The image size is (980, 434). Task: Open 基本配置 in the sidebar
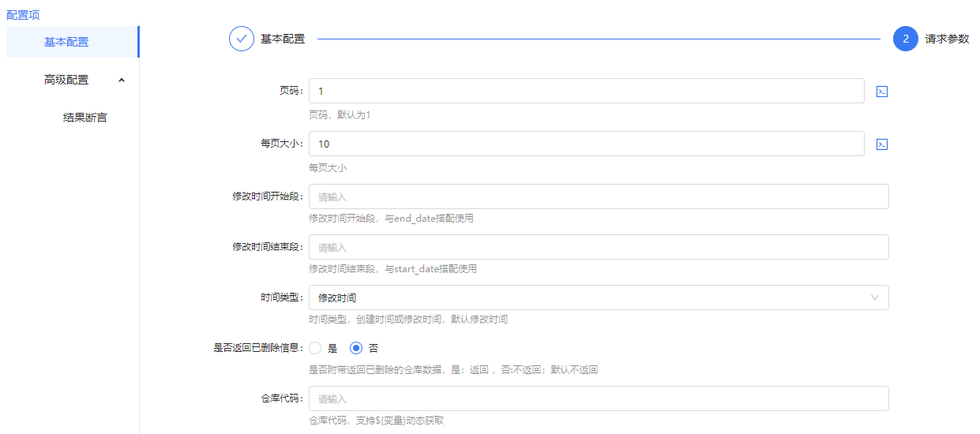click(x=66, y=42)
